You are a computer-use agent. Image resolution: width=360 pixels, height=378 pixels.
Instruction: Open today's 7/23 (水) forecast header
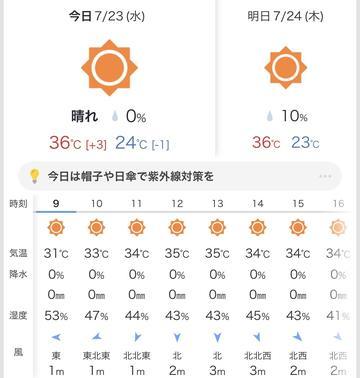107,16
